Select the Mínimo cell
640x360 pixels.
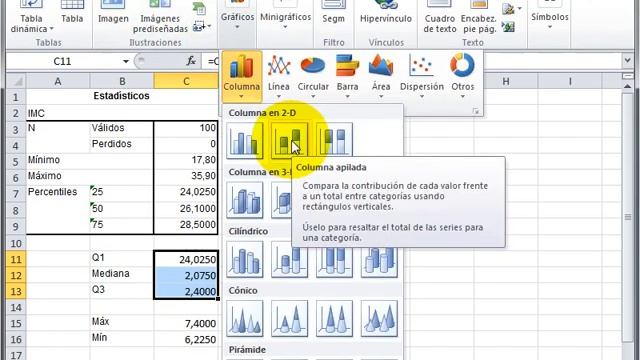point(58,160)
